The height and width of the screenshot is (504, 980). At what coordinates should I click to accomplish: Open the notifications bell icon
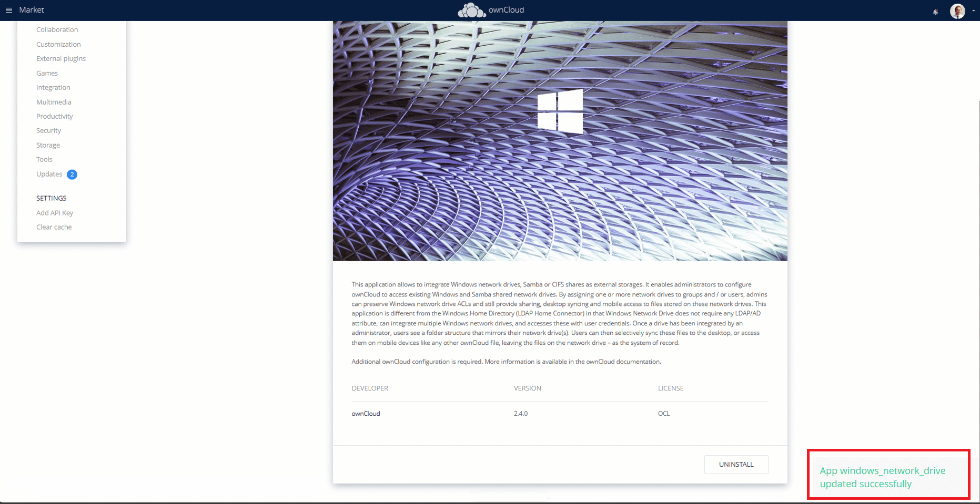[x=935, y=12]
